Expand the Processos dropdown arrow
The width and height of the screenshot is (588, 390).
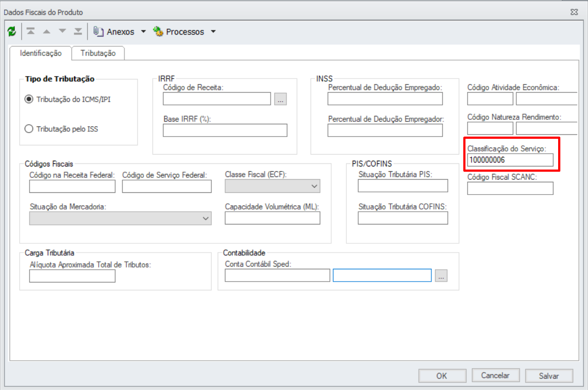213,32
